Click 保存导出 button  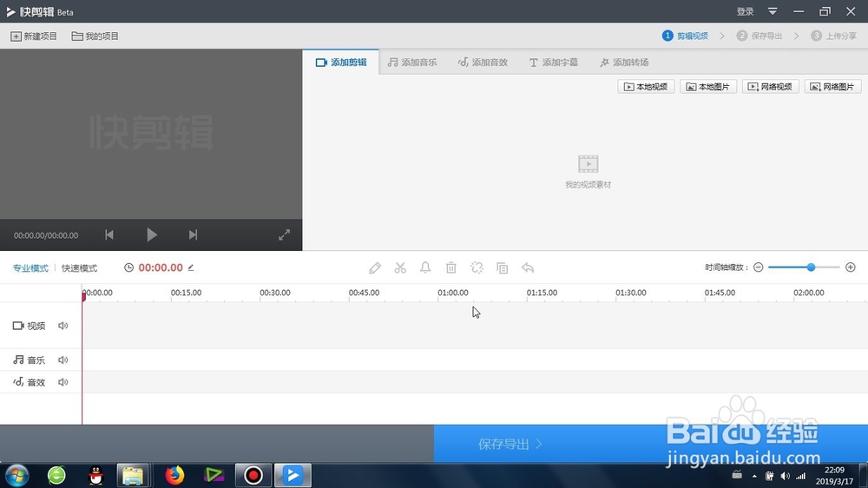[650, 444]
